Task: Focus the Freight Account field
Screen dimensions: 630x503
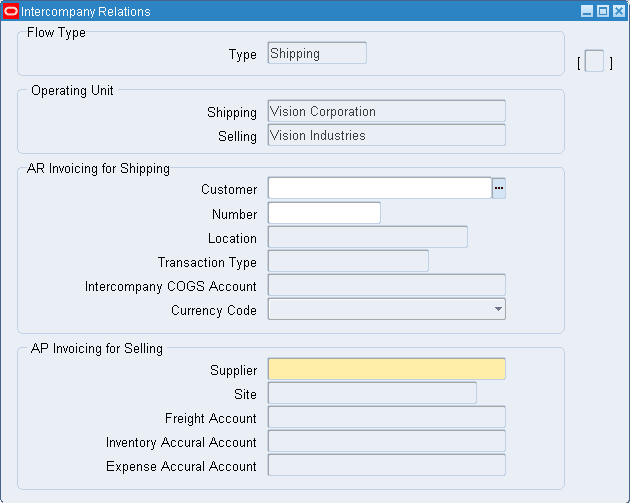Action: pyautogui.click(x=386, y=417)
